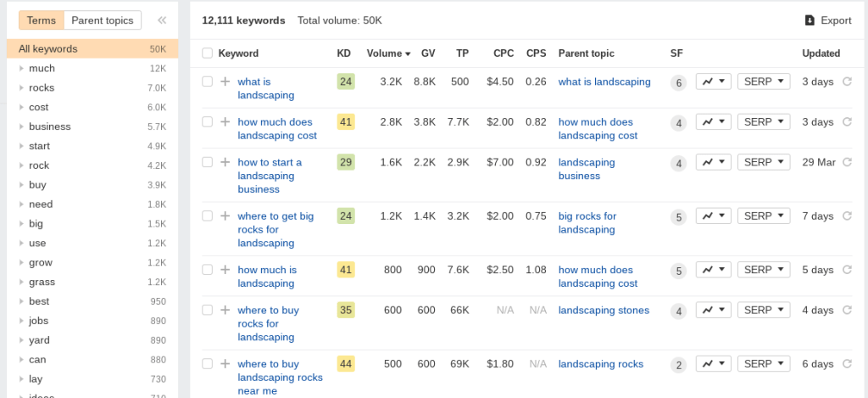868x398 pixels.
Task: Select all keywords with the header checkbox
Action: [x=207, y=53]
